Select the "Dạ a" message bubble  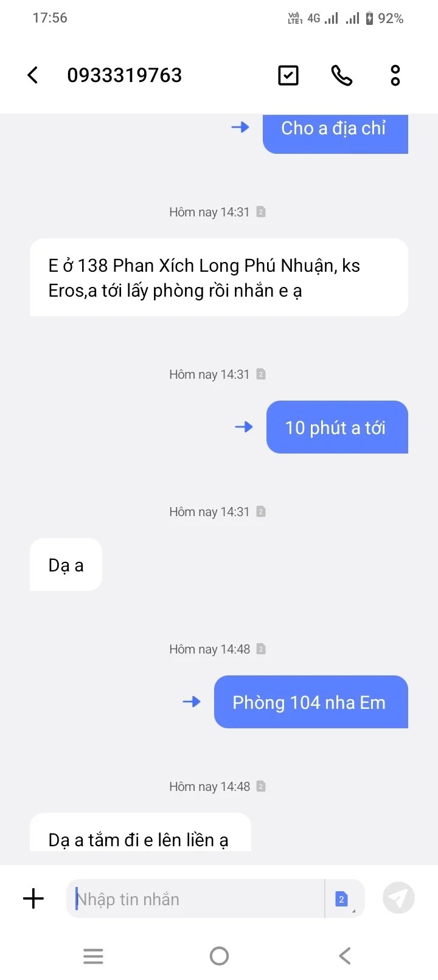(66, 565)
